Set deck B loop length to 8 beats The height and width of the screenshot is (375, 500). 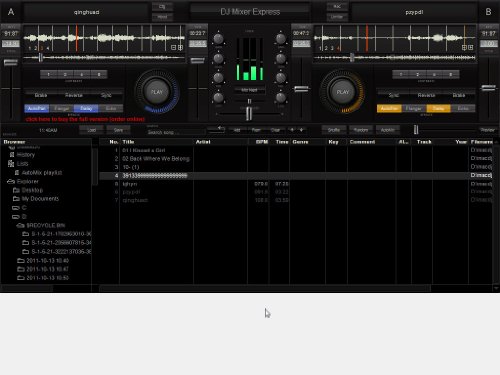point(451,74)
